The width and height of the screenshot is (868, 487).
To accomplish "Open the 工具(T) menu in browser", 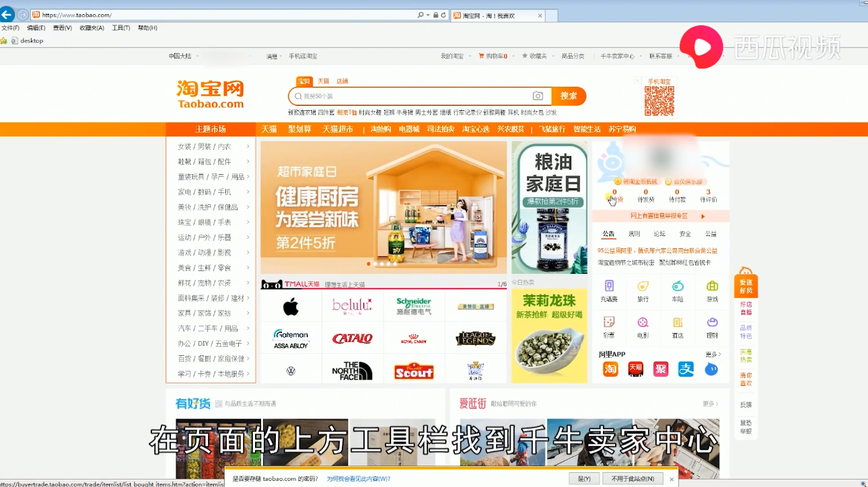I will point(121,28).
